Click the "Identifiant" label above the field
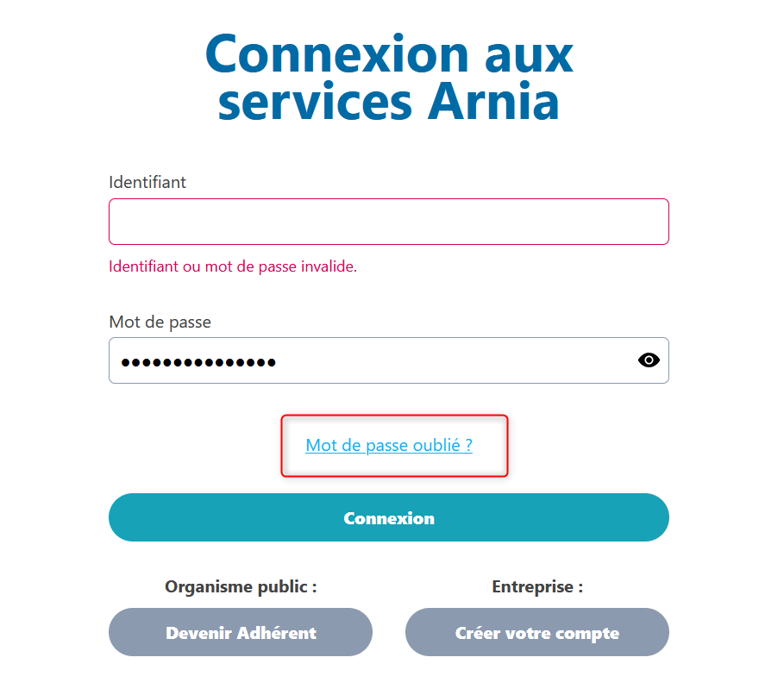 pos(147,182)
